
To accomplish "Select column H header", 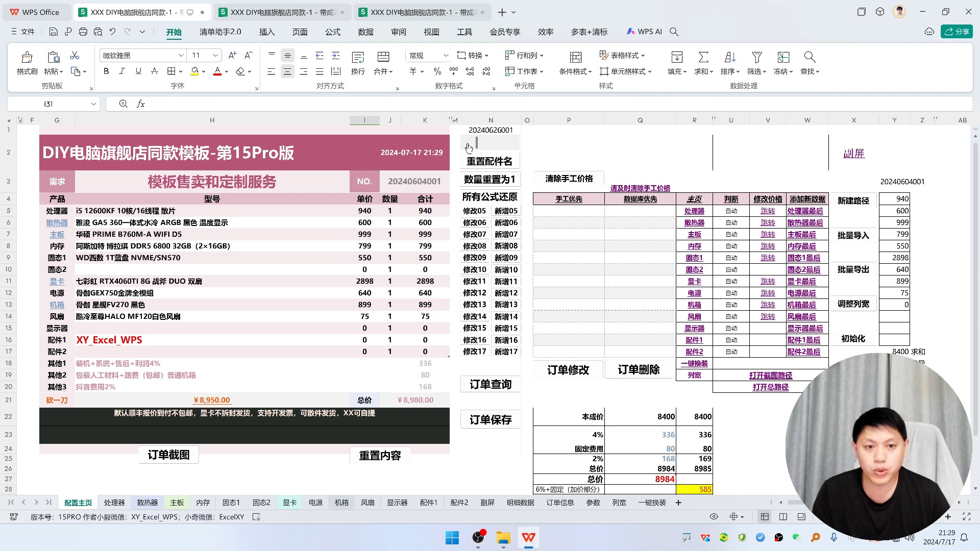I will (212, 120).
